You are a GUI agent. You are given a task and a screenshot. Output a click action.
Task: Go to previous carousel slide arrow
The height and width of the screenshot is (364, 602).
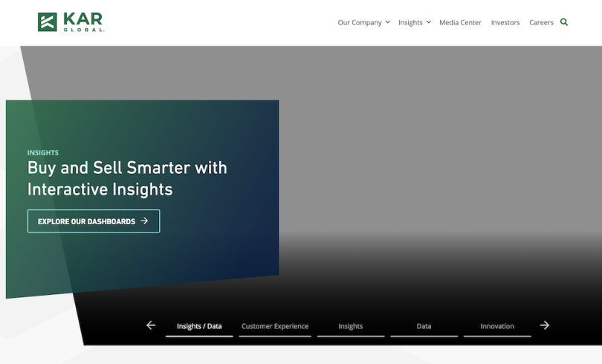coord(151,325)
